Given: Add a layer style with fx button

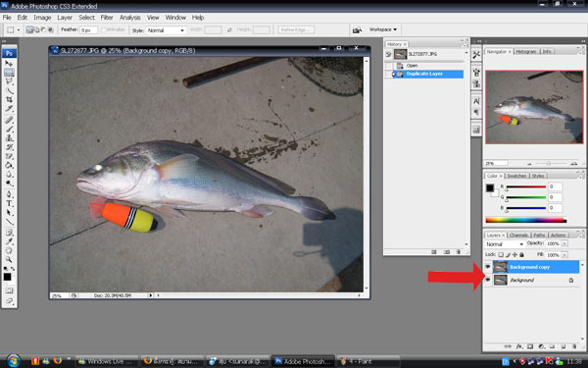Looking at the screenshot, I should click(x=519, y=346).
